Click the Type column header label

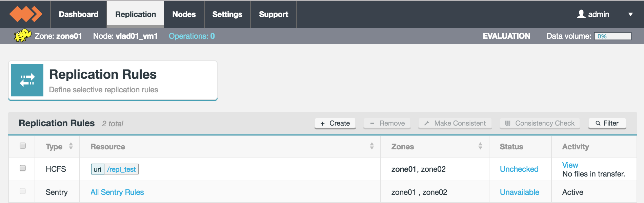point(54,147)
